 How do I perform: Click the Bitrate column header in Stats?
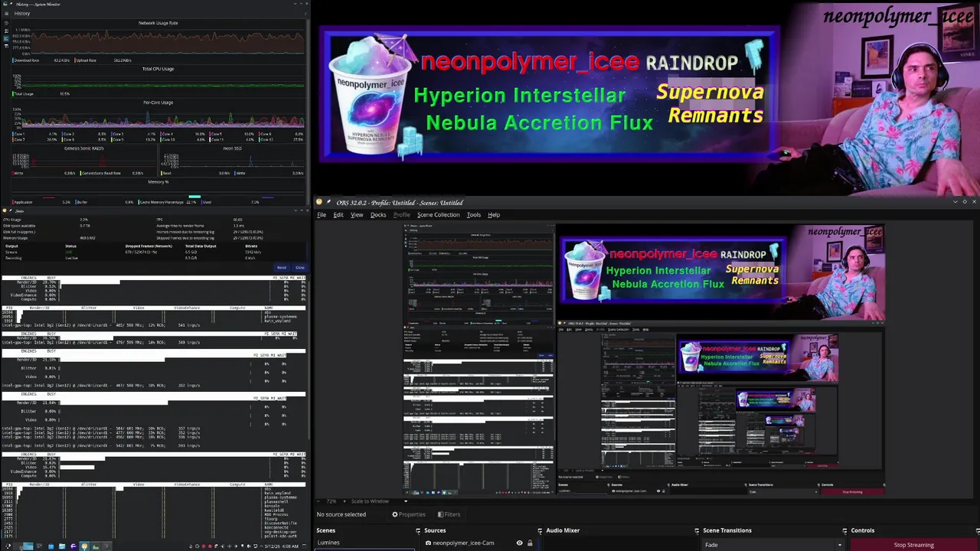pyautogui.click(x=251, y=246)
